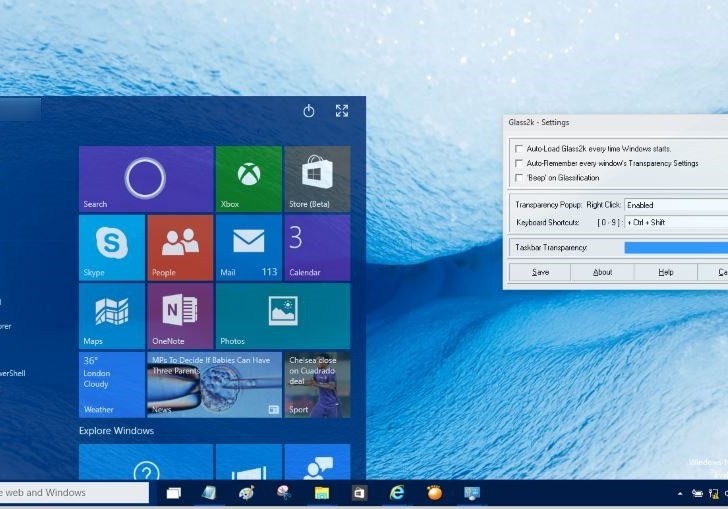Launch OneNote from Start menu
728x509 pixels.
coord(180,315)
